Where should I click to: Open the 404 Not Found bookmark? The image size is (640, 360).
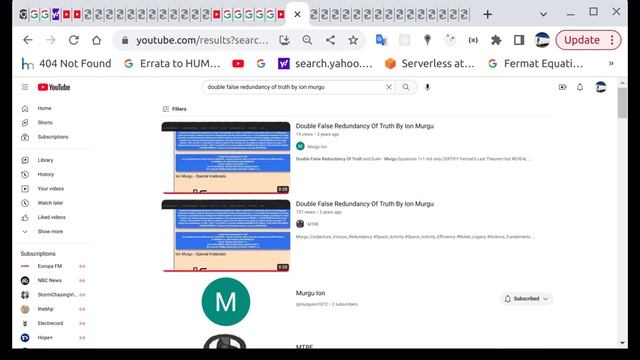coord(66,63)
